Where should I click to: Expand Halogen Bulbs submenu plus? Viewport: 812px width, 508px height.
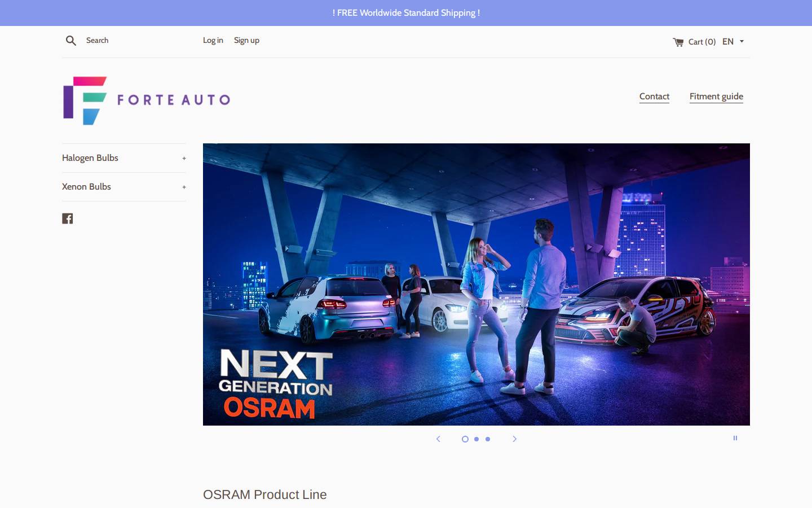point(184,159)
